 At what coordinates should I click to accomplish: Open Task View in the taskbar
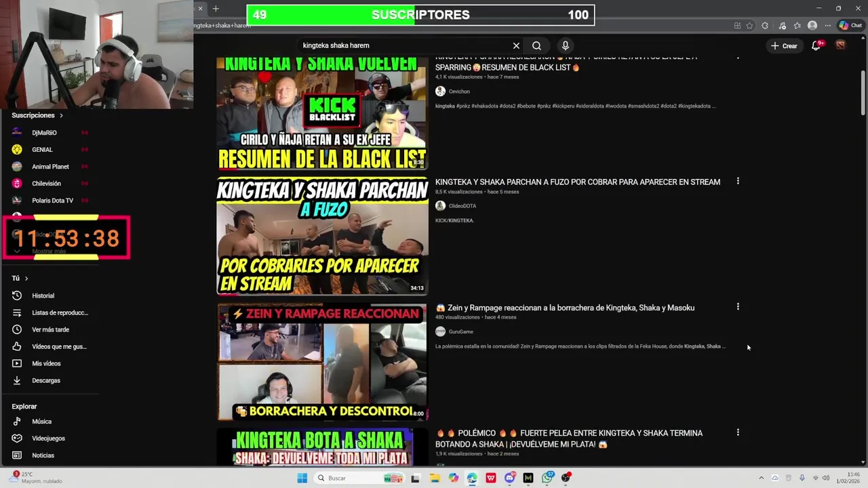tap(416, 478)
